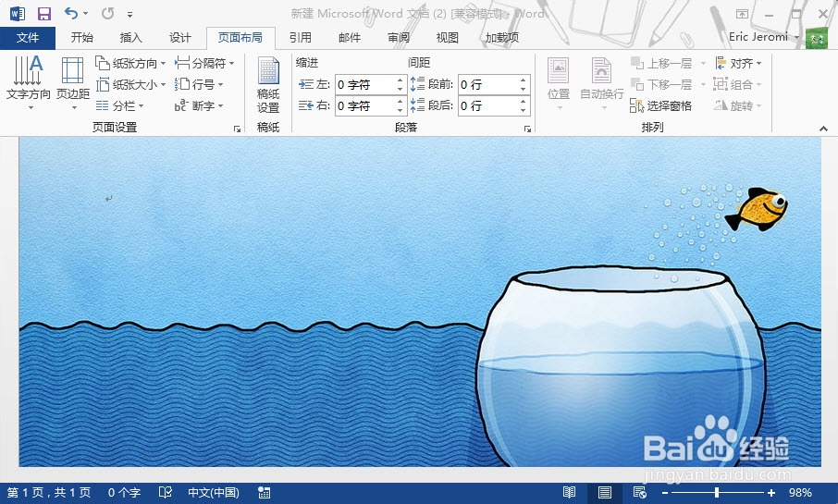Click Bring Forward (上移一层)
838x504 pixels.
pos(661,63)
